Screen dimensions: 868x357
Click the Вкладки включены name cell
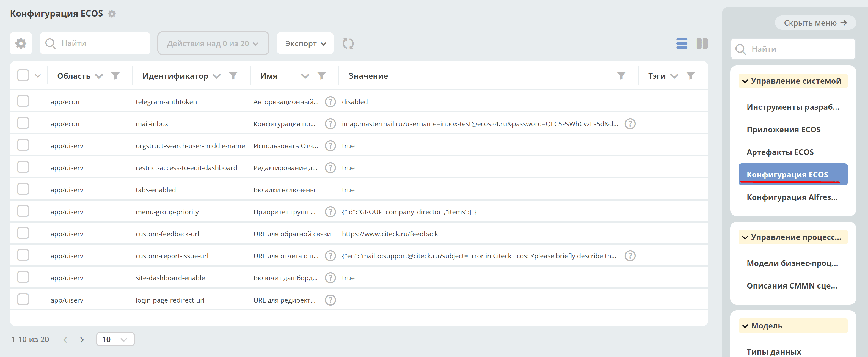coord(284,190)
